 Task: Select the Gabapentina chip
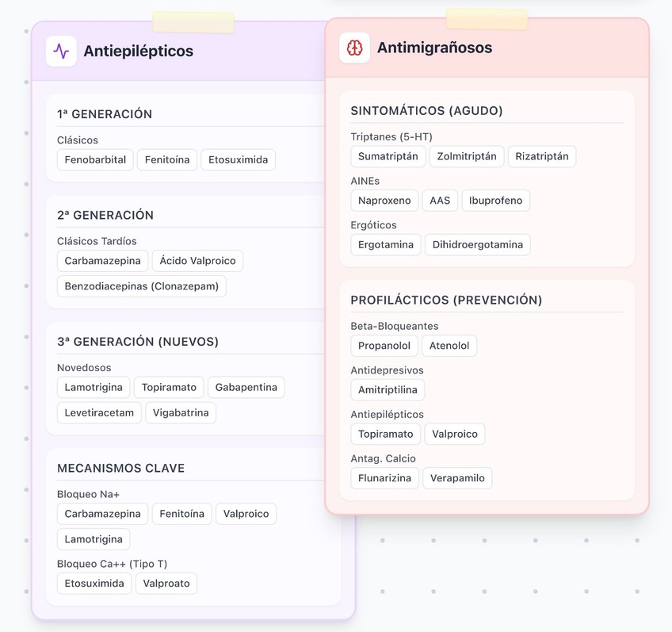click(246, 387)
